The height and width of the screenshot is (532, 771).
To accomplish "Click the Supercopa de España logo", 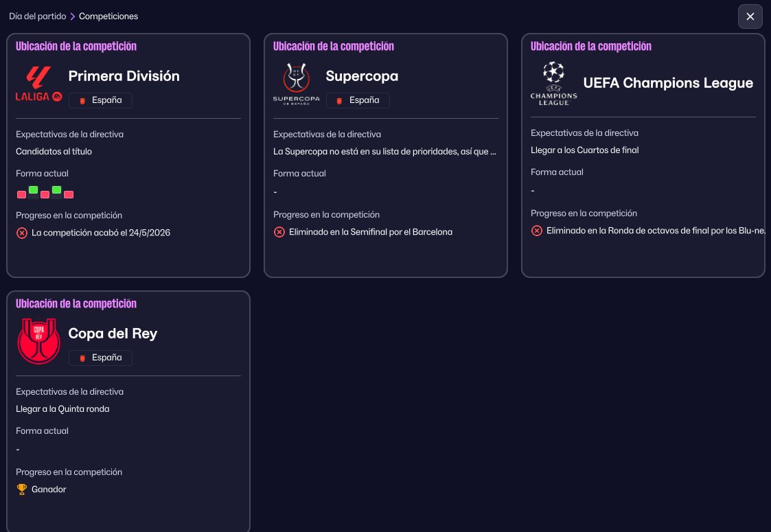I will [296, 84].
